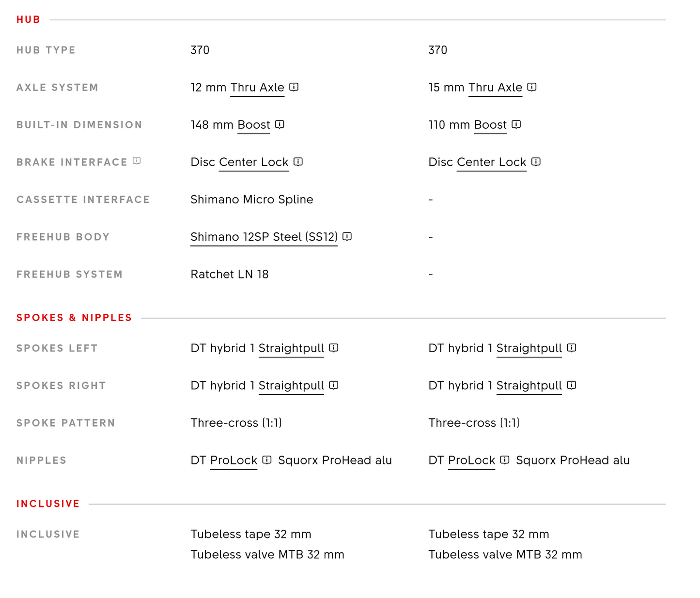700x598 pixels.
Task: Click info icon beside Brake Interface label
Action: pyautogui.click(x=137, y=161)
